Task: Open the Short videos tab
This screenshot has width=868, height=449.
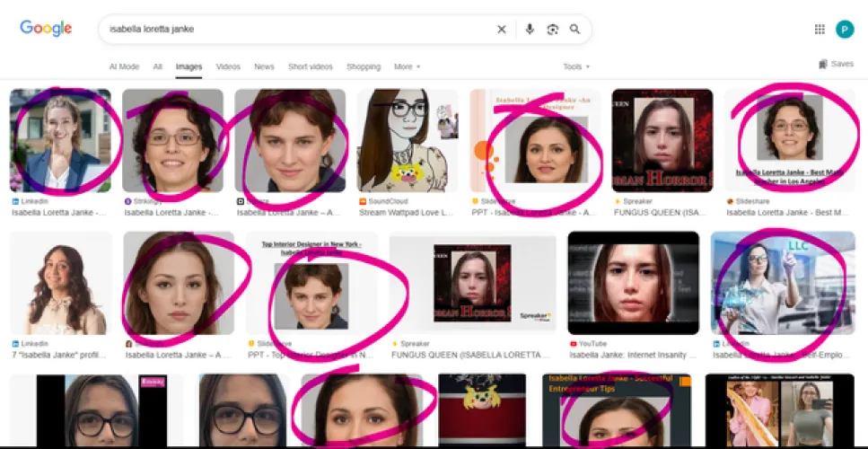Action: pyautogui.click(x=311, y=67)
